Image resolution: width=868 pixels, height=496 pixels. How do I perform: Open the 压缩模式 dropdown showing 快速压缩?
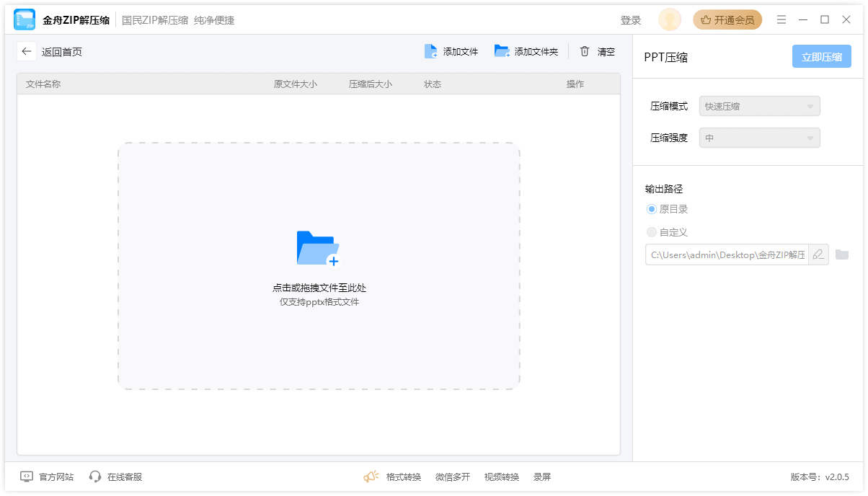click(x=760, y=106)
